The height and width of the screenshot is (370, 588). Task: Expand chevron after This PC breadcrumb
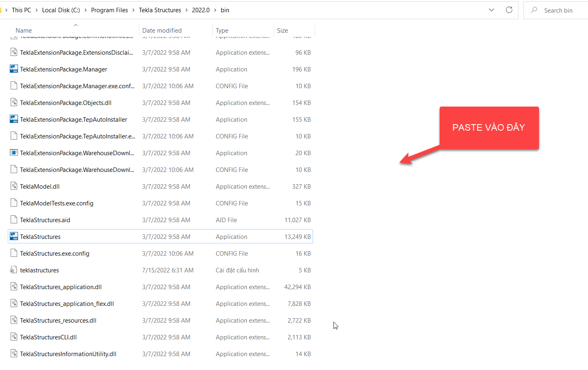[37, 10]
